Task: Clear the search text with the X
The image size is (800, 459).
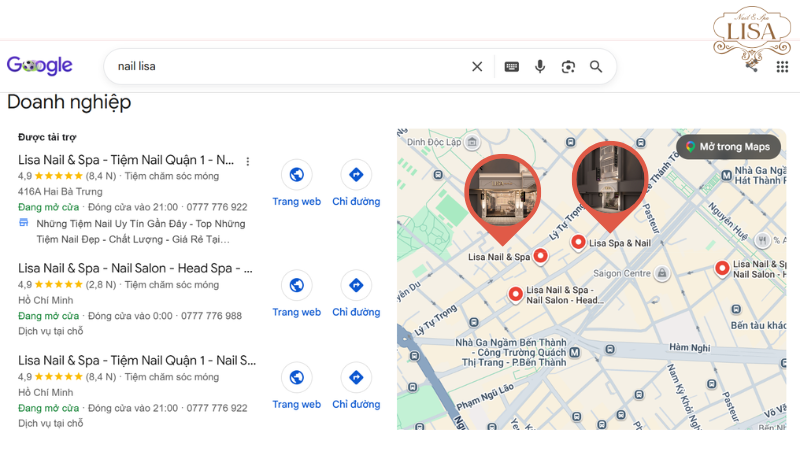Action: tap(477, 66)
